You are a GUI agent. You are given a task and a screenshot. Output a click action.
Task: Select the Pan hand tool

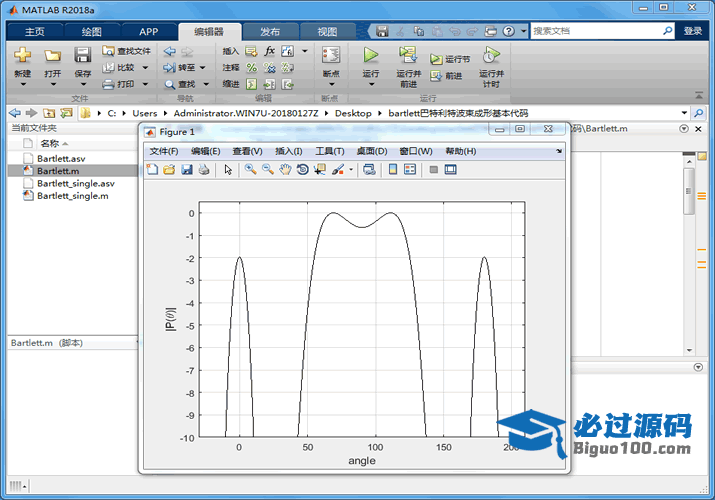[285, 170]
